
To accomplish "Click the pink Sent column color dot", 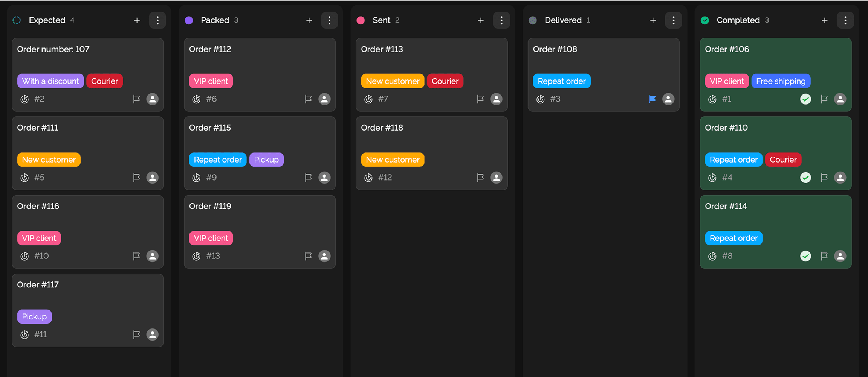I will pos(361,20).
